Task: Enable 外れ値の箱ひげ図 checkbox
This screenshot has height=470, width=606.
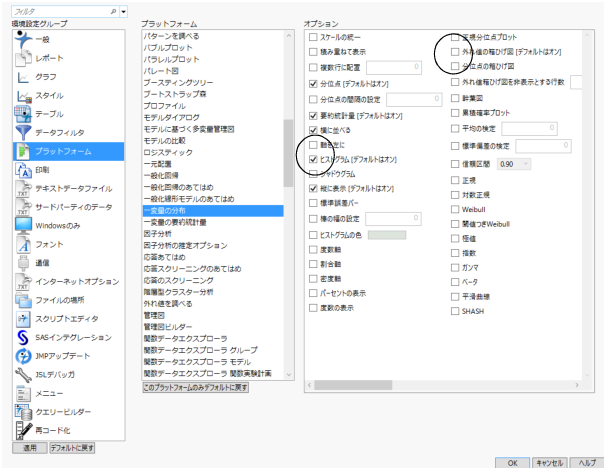Action: pos(455,52)
